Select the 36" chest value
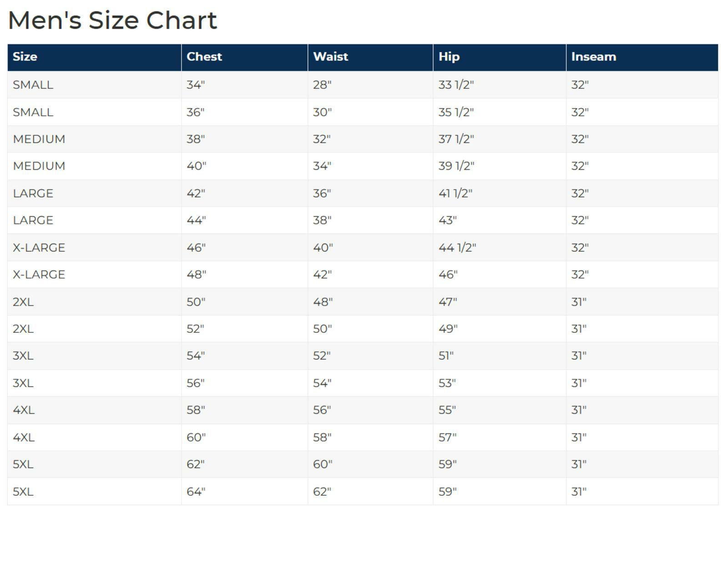The height and width of the screenshot is (568, 728). [196, 112]
